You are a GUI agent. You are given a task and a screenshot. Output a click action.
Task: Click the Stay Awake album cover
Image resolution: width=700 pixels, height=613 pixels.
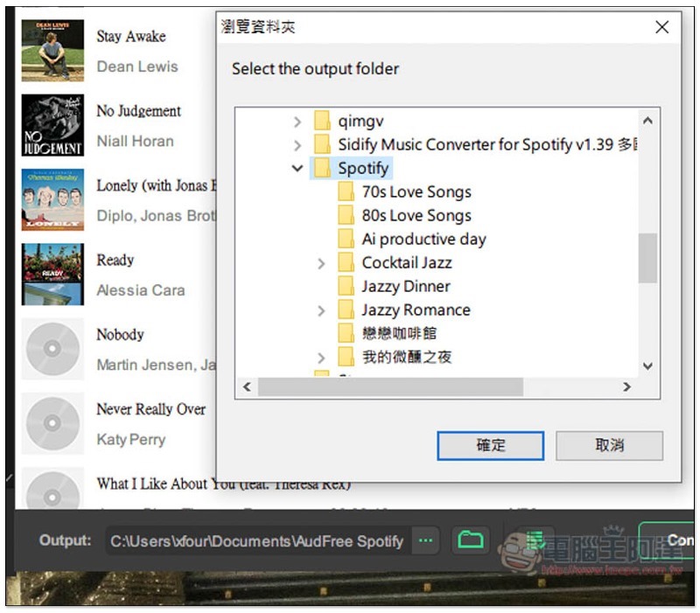(x=52, y=51)
